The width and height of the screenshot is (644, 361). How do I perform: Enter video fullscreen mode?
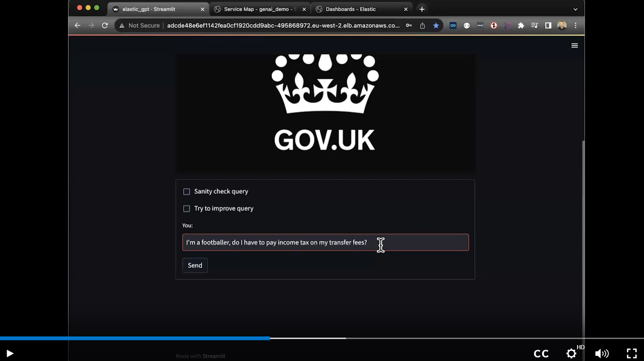632,353
